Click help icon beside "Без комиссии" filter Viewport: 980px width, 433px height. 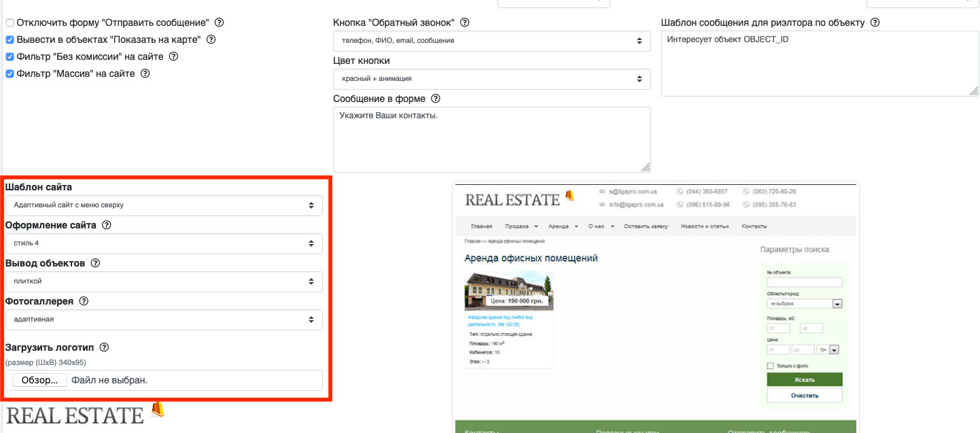(x=173, y=56)
